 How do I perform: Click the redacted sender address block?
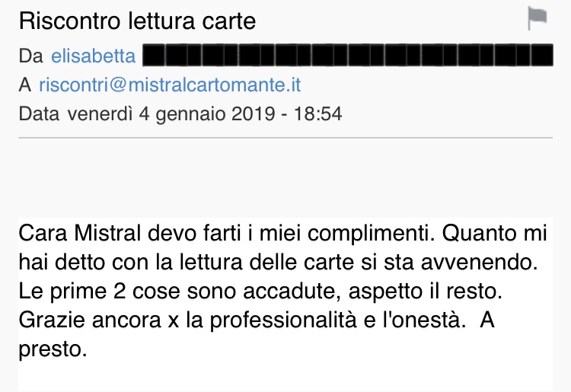[348, 55]
